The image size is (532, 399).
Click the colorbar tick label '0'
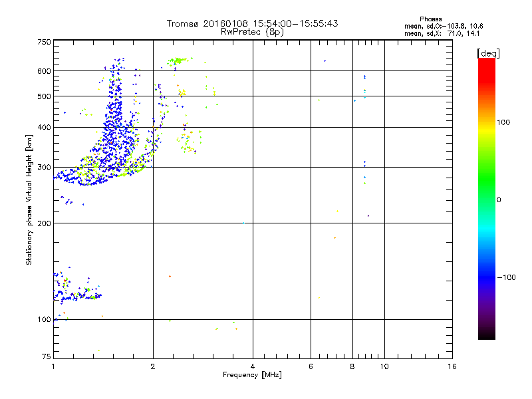(499, 200)
